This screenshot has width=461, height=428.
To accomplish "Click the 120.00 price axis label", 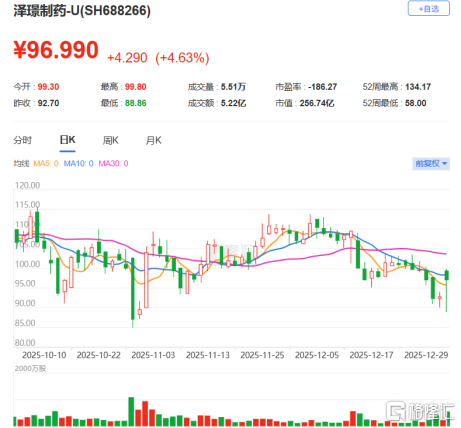I will [x=27, y=185].
